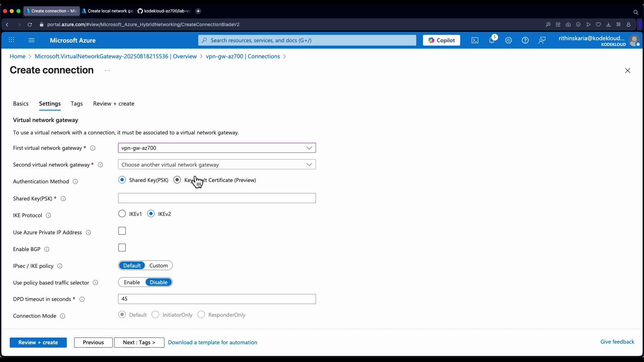Image resolution: width=644 pixels, height=362 pixels.
Task: Click Next : Tags button
Action: tap(139, 342)
